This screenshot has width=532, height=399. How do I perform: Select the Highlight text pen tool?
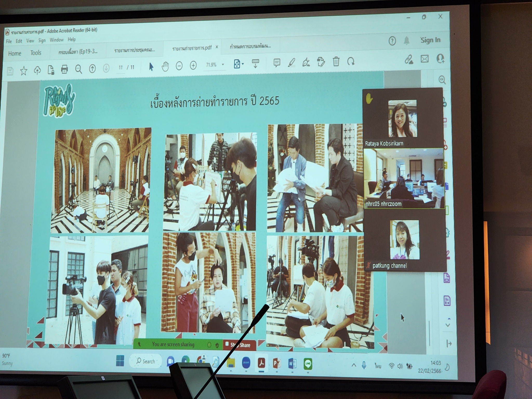coord(291,62)
